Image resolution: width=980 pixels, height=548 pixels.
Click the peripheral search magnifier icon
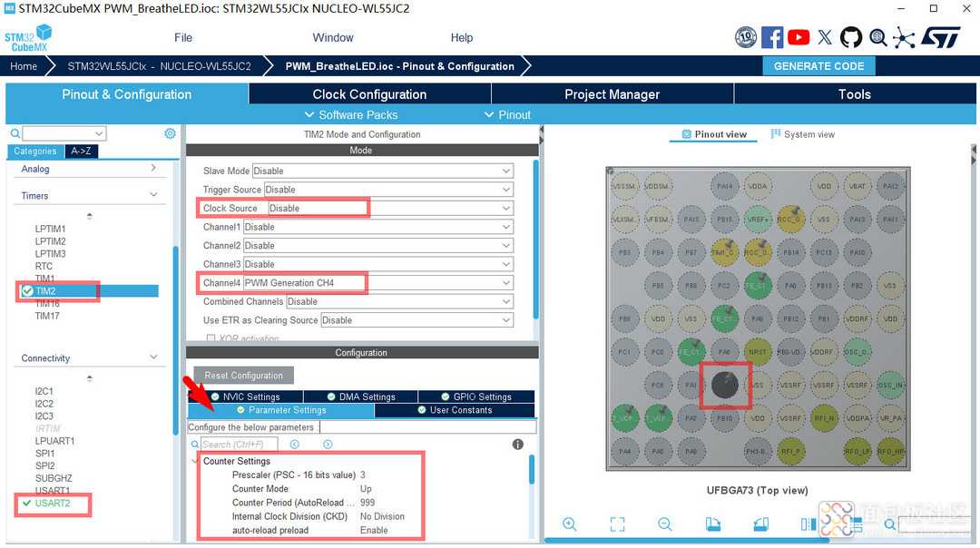point(15,133)
